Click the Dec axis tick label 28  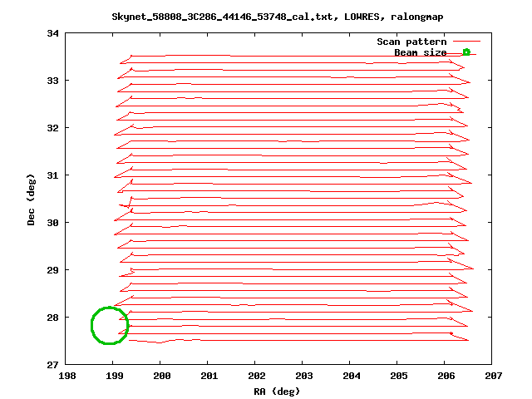(53, 318)
